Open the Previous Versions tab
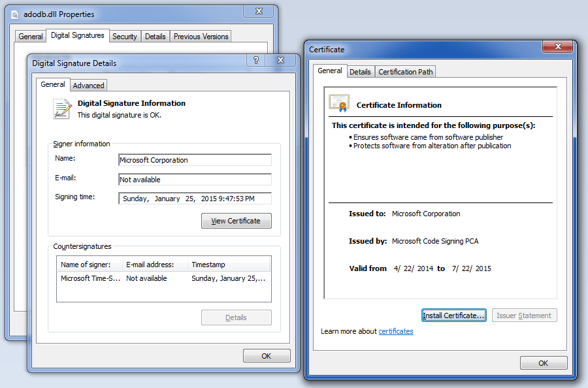588x388 pixels. point(200,36)
